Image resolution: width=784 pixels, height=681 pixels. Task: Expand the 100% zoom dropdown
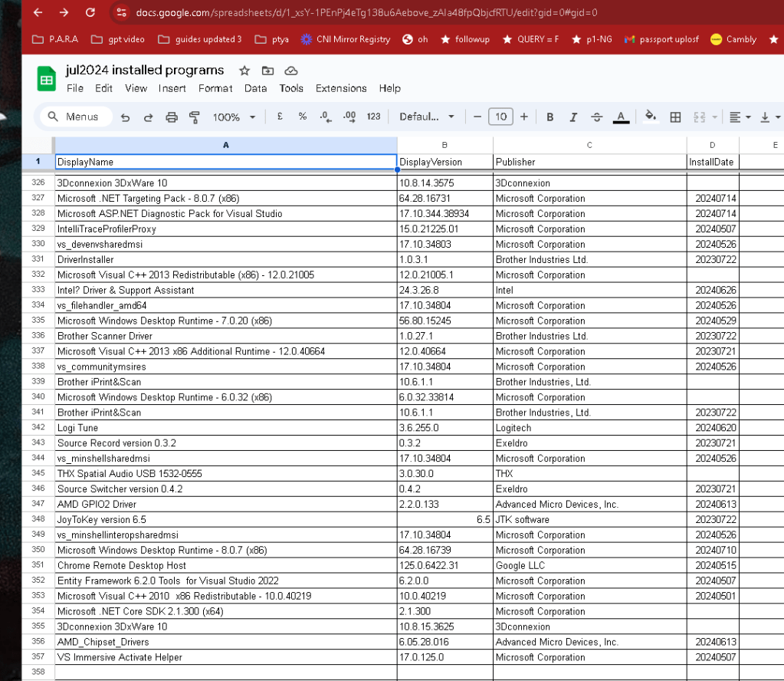coord(234,117)
